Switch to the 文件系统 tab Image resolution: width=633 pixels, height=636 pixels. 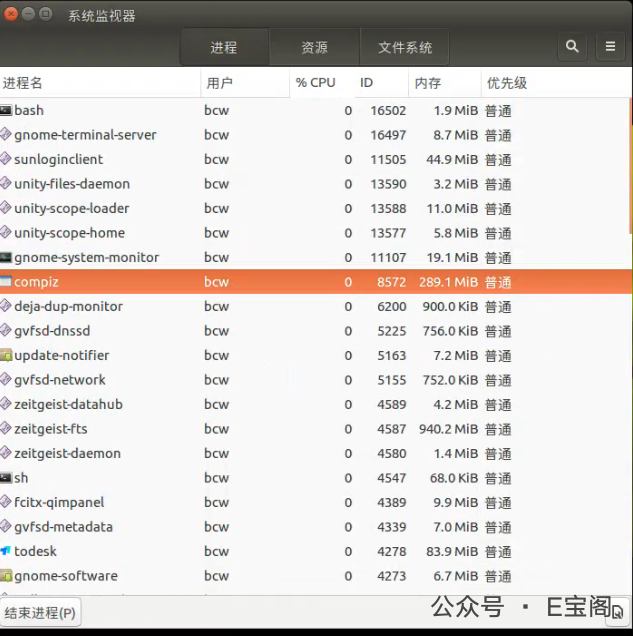pyautogui.click(x=404, y=47)
